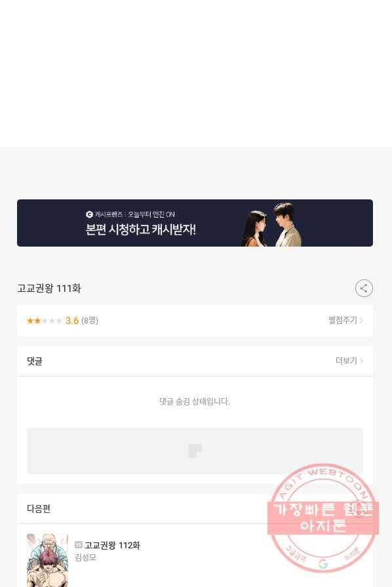392x587 pixels.
Task: Click the circular button hidden behind the watermark
Action: point(359,508)
